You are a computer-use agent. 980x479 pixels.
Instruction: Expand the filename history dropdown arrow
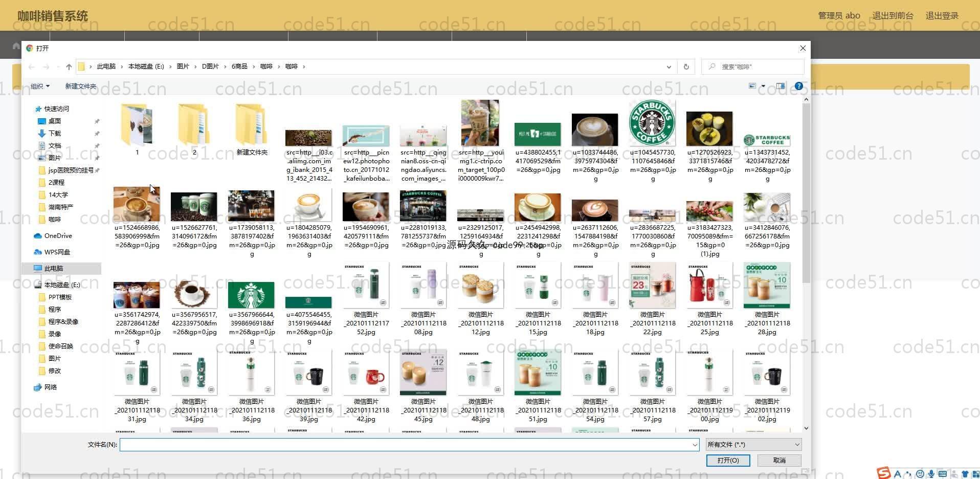click(x=695, y=445)
